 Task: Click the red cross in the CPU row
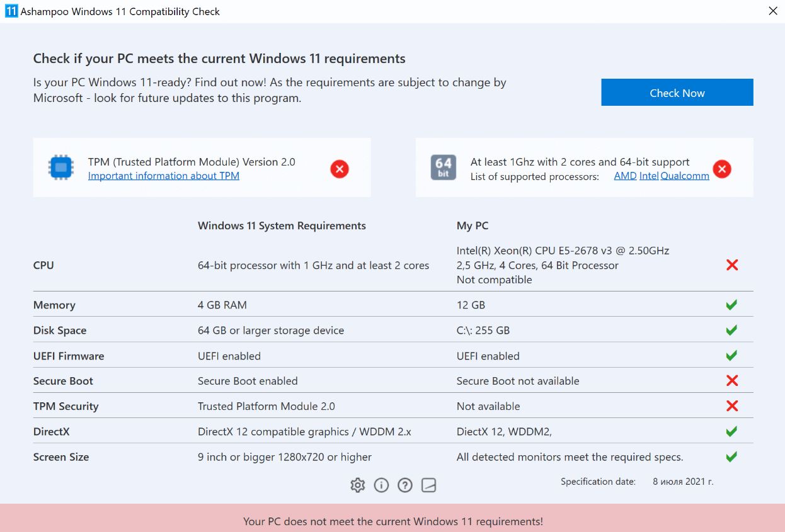click(x=732, y=265)
